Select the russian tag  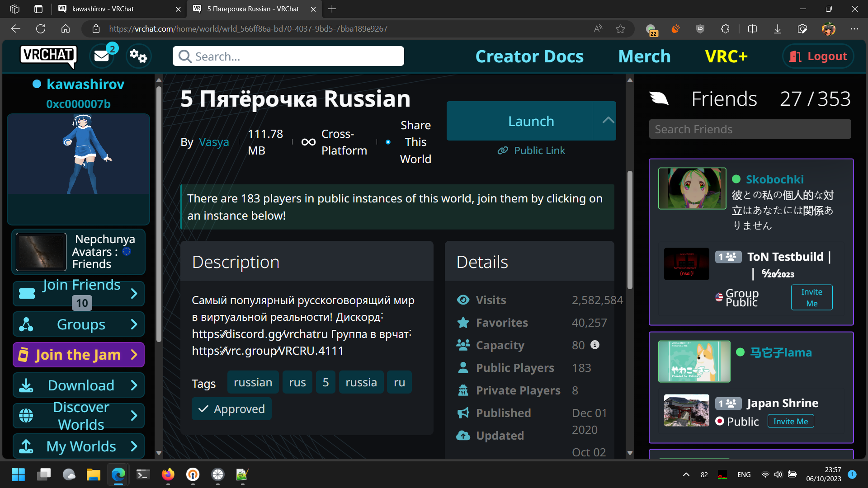click(x=253, y=382)
